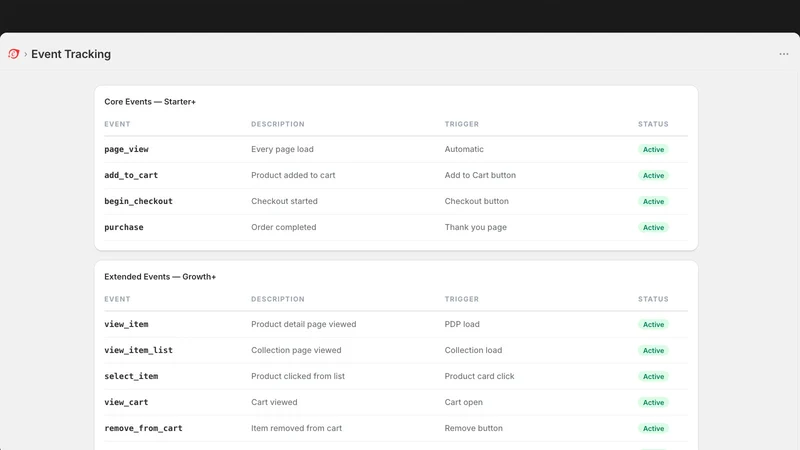The image size is (800, 450).
Task: Click the view_item event name
Action: coord(127,324)
